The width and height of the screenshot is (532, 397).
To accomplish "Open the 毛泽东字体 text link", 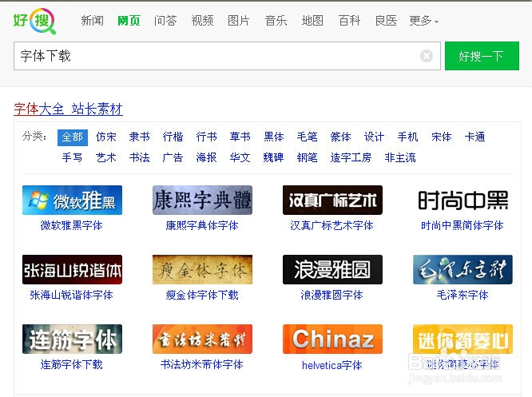I will point(463,296).
